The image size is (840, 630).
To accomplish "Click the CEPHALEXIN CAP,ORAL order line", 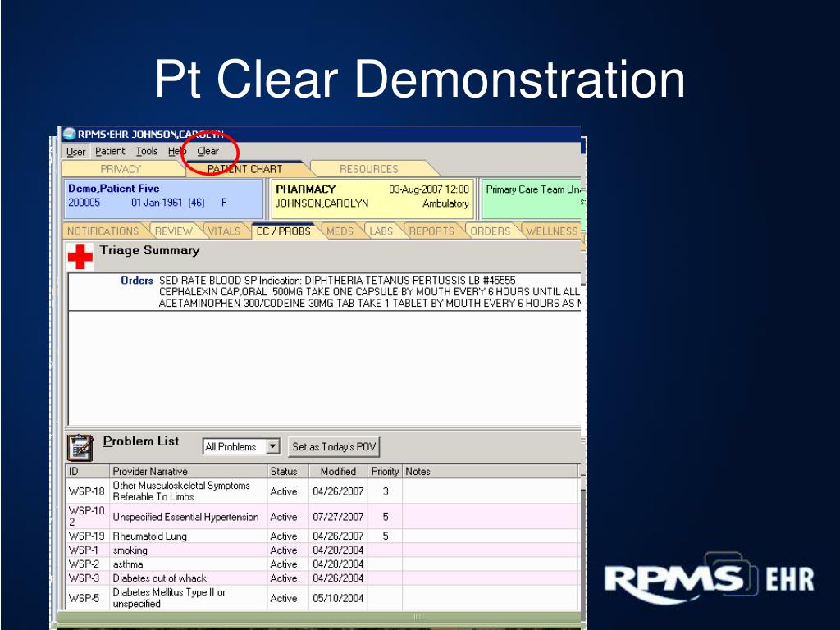I will 369,292.
